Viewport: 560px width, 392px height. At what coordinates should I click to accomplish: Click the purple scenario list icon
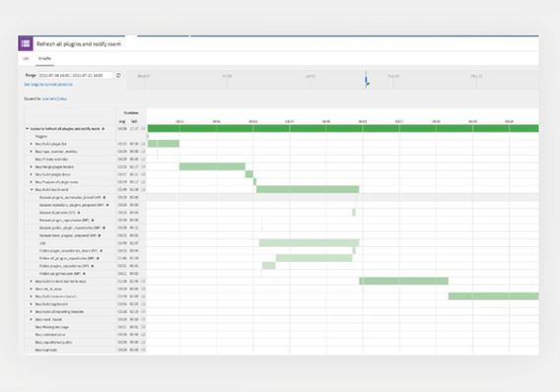click(x=26, y=43)
